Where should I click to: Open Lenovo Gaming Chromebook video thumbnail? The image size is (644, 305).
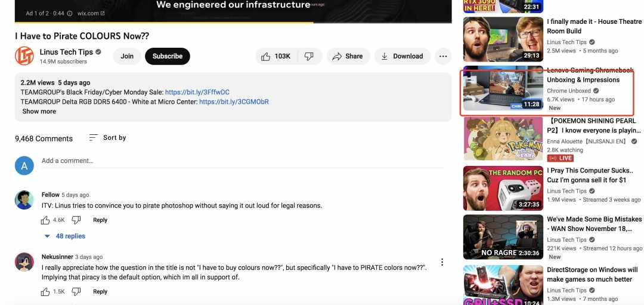point(503,88)
